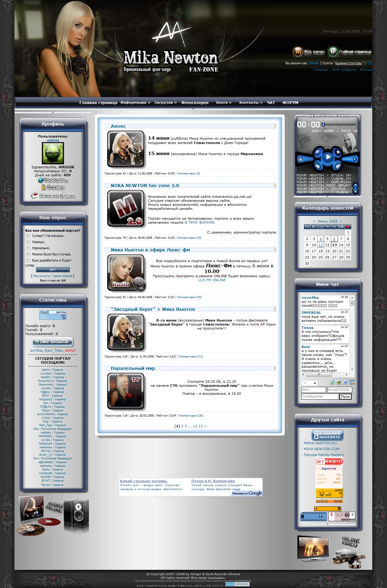Refresh the mini-chat messages

point(332,382)
